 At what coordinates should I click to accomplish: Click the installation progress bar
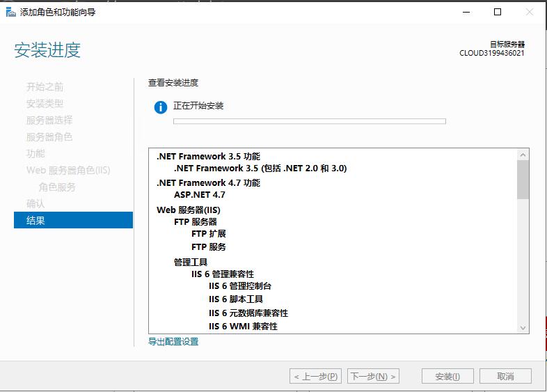click(x=310, y=121)
